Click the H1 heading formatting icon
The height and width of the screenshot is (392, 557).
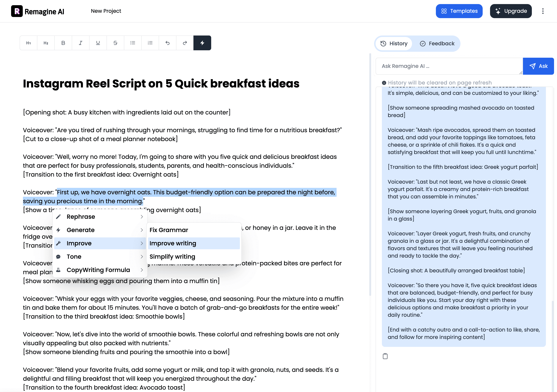click(x=29, y=43)
